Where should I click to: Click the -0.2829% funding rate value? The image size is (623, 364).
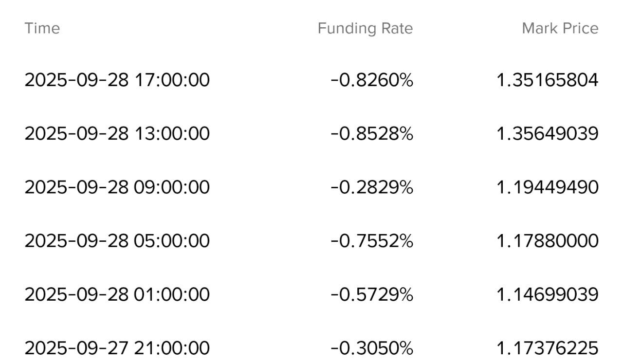click(x=372, y=187)
